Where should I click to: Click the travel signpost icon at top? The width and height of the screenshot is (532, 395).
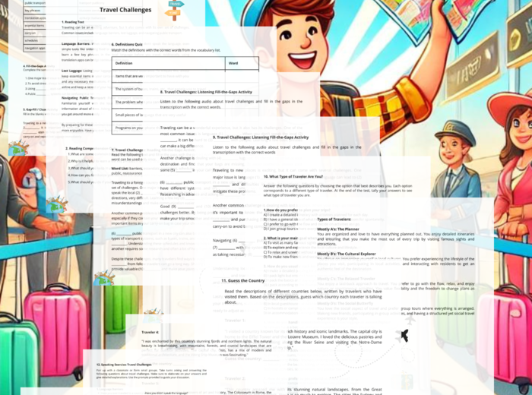(174, 8)
